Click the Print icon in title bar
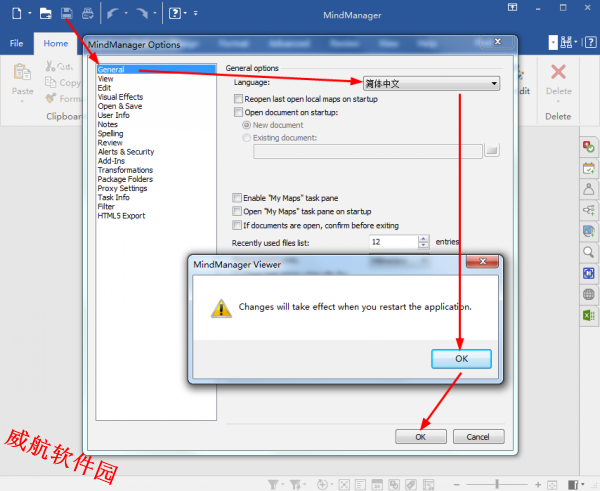Image resolution: width=600 pixels, height=491 pixels. [x=88, y=14]
